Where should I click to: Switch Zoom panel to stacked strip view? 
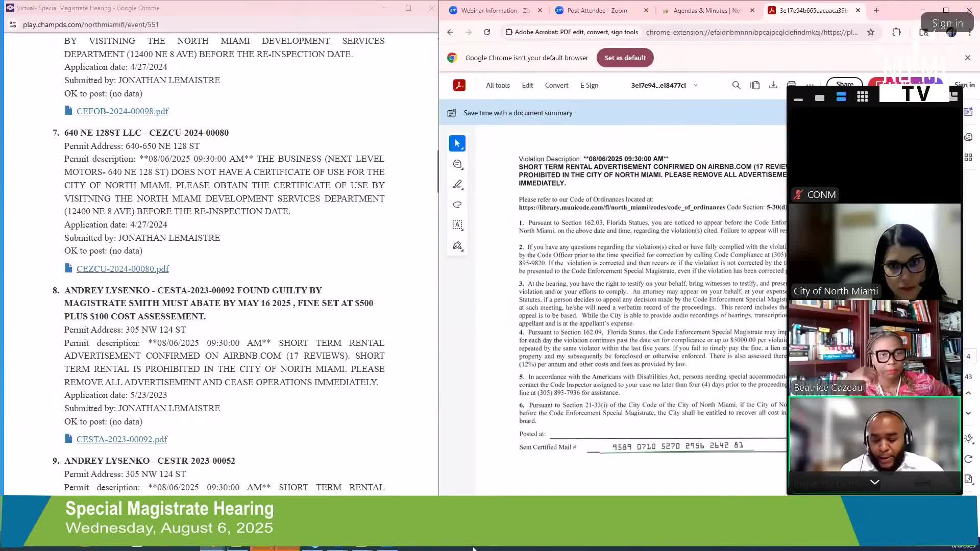click(x=841, y=97)
